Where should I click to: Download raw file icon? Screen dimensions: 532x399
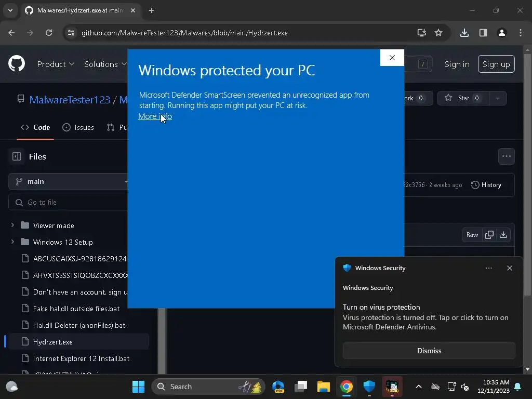(503, 235)
